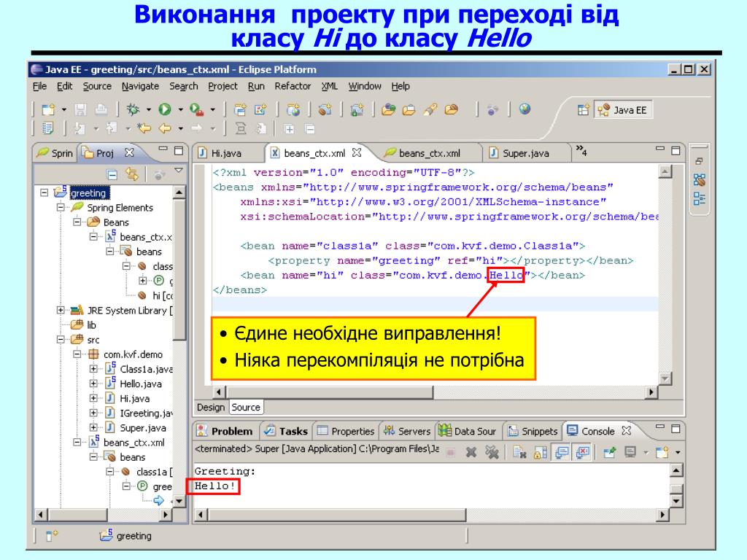747x560 pixels.
Task: Open the External Tools dropdown arrow
Action: tap(212, 110)
